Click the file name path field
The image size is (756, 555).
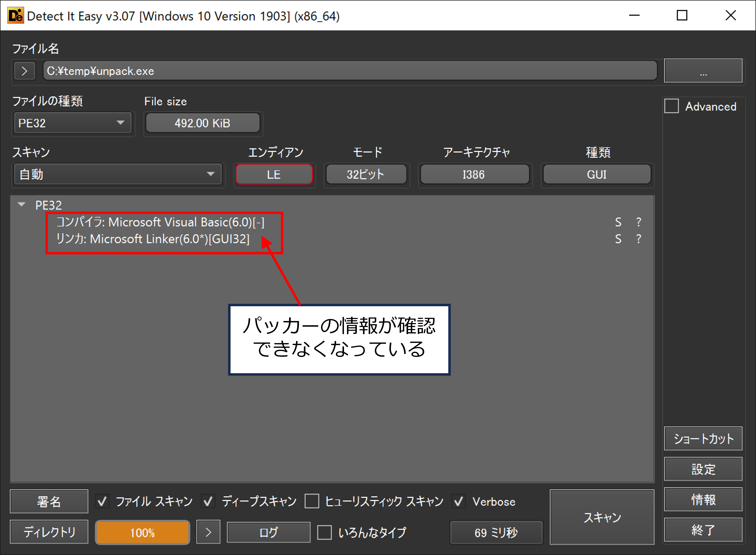click(349, 71)
